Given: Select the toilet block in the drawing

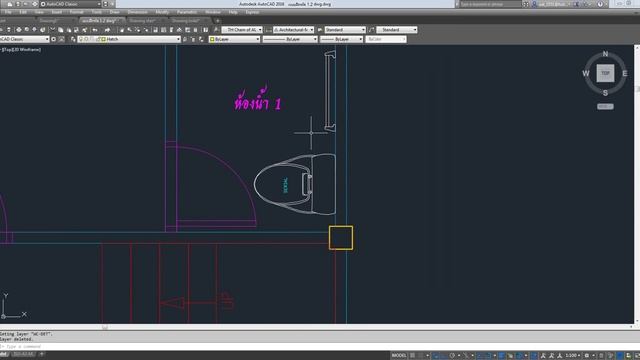Looking at the screenshot, I should click(x=295, y=184).
